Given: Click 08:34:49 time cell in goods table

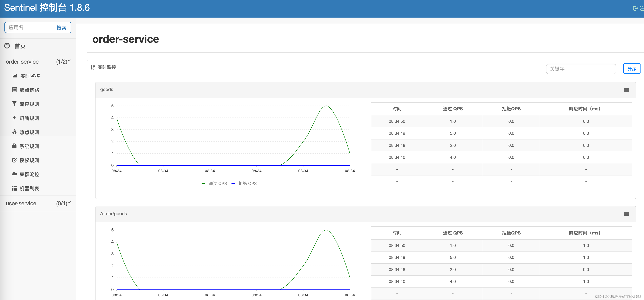Looking at the screenshot, I should coord(397,133).
